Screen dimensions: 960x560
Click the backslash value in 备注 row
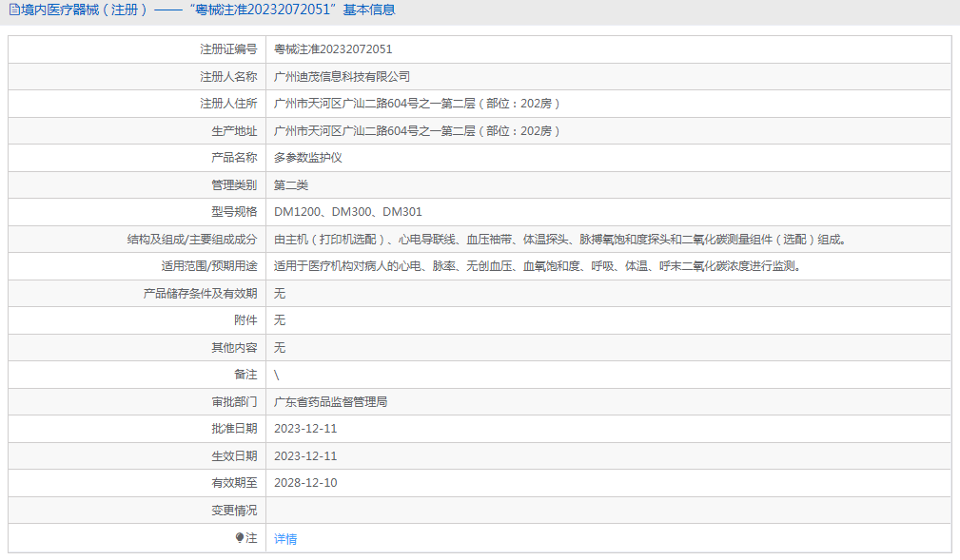[x=277, y=376]
